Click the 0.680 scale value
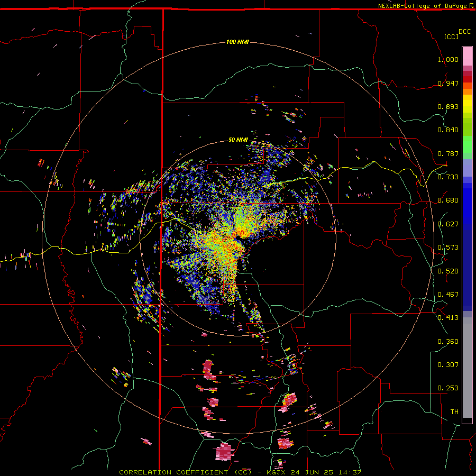This screenshot has width=476, height=476. point(448,200)
